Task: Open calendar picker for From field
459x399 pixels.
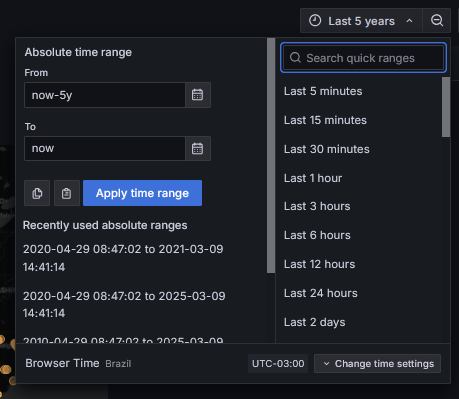Action: click(198, 95)
